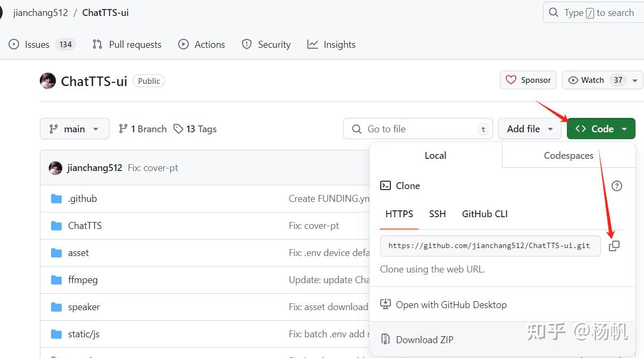Open the 1 Branch list
This screenshot has height=358, width=644.
pyautogui.click(x=143, y=129)
